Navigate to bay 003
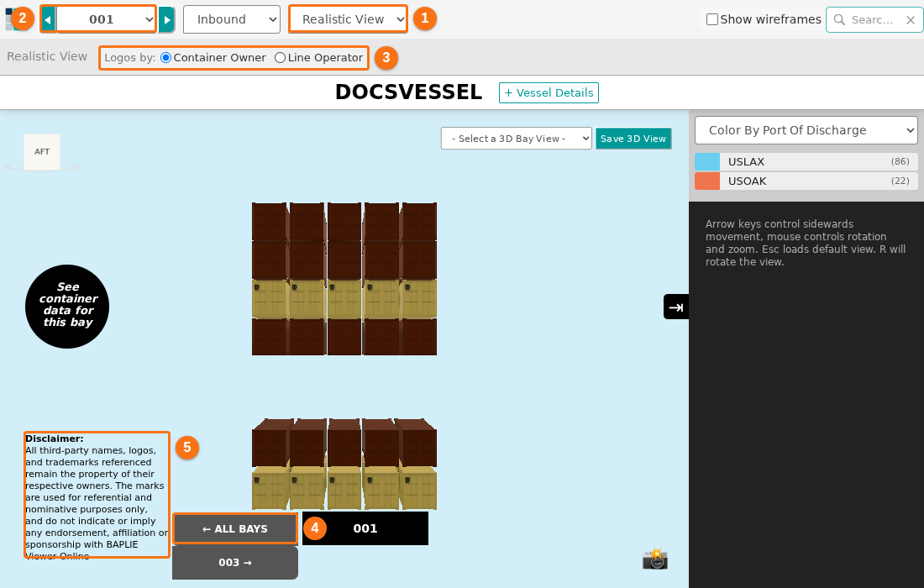The height and width of the screenshot is (588, 924). pyautogui.click(x=235, y=563)
